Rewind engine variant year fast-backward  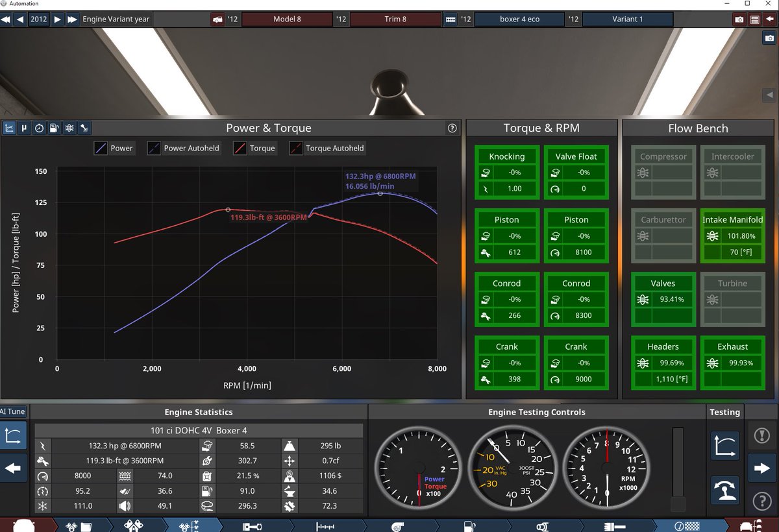pos(6,19)
